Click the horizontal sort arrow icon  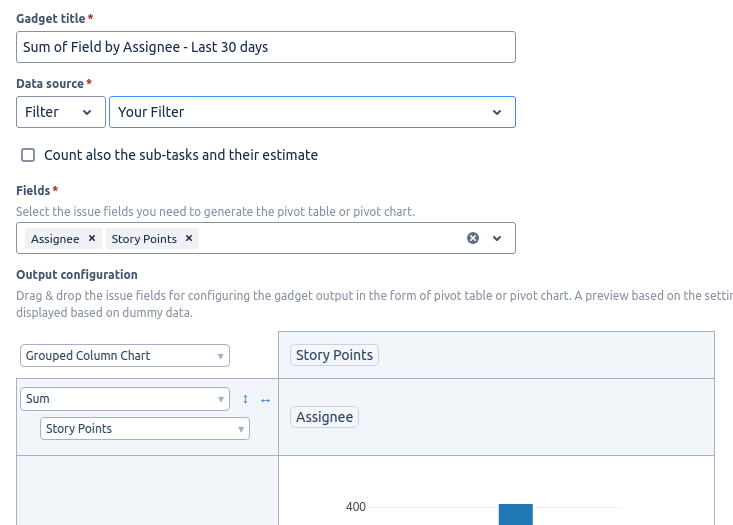point(265,400)
